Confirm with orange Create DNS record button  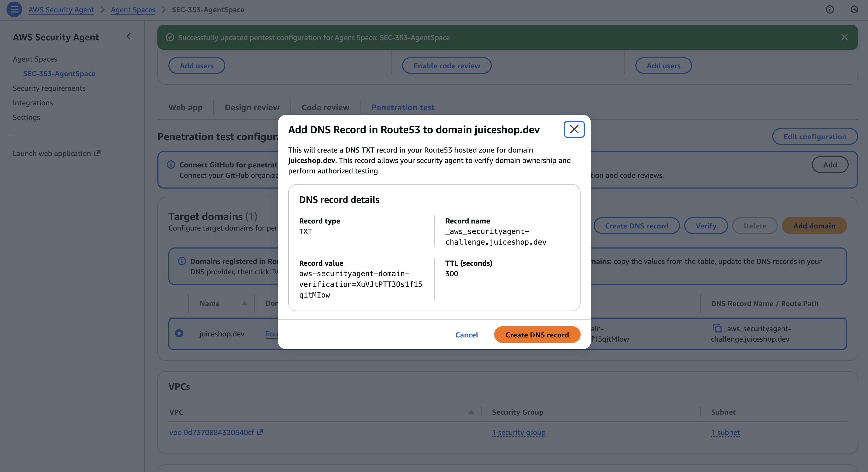[x=537, y=335]
